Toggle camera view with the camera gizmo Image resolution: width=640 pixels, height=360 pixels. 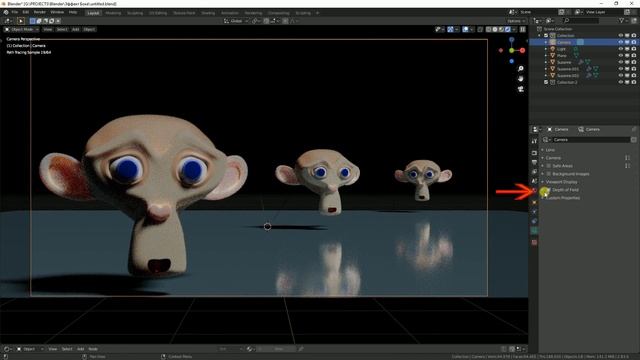[520, 89]
